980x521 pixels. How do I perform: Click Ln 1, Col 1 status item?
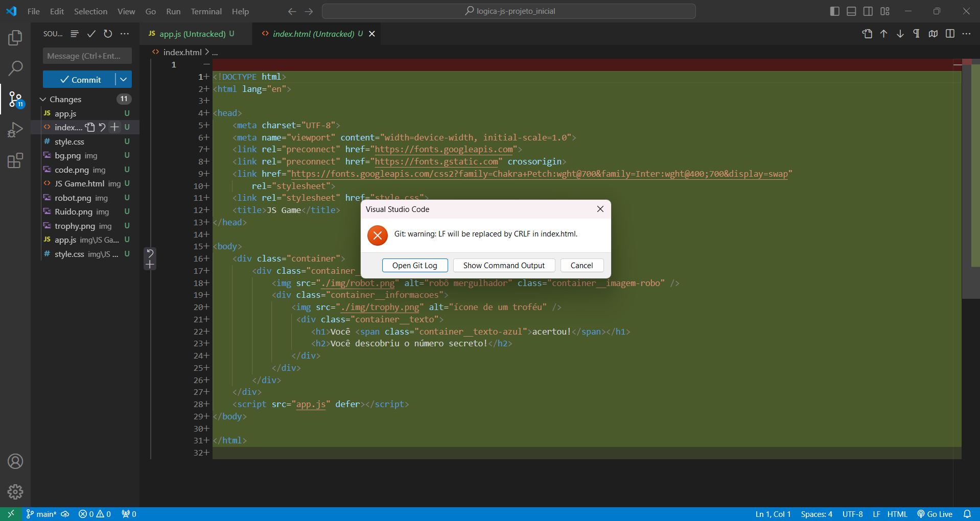click(773, 514)
